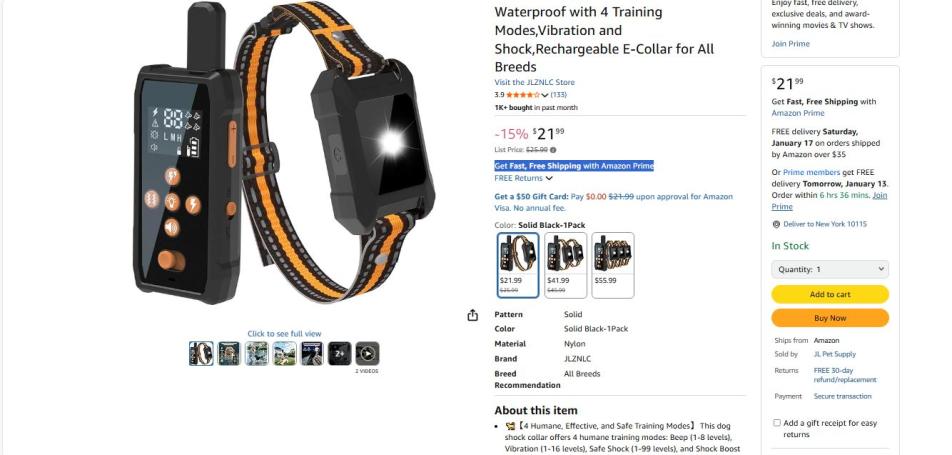
Task: Open the List Price info icon
Action: coord(553,149)
